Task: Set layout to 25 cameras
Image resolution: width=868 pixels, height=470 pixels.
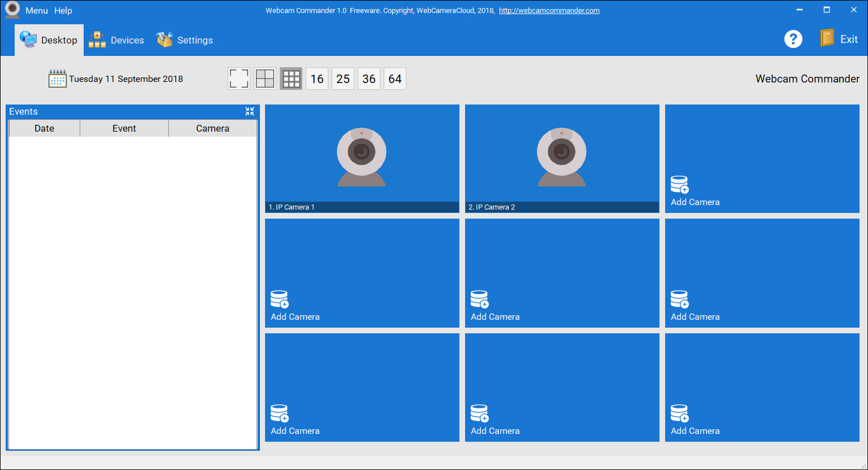Action: click(x=343, y=79)
